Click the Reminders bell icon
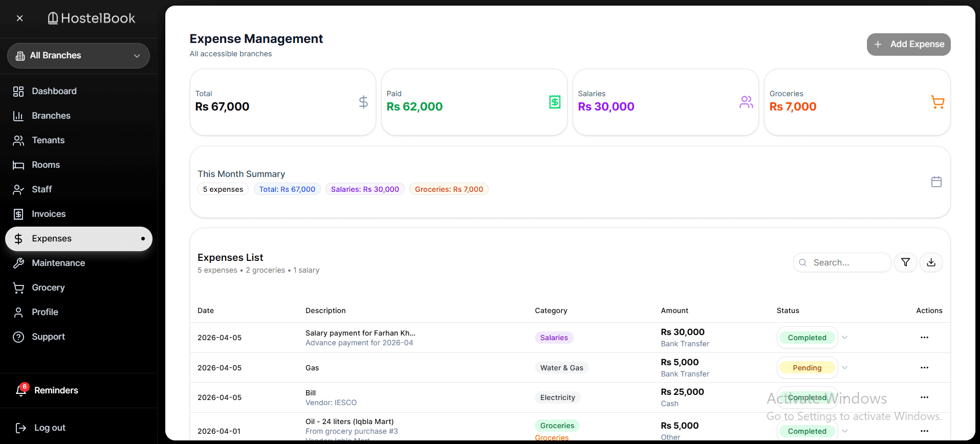Image resolution: width=980 pixels, height=444 pixels. click(x=21, y=390)
